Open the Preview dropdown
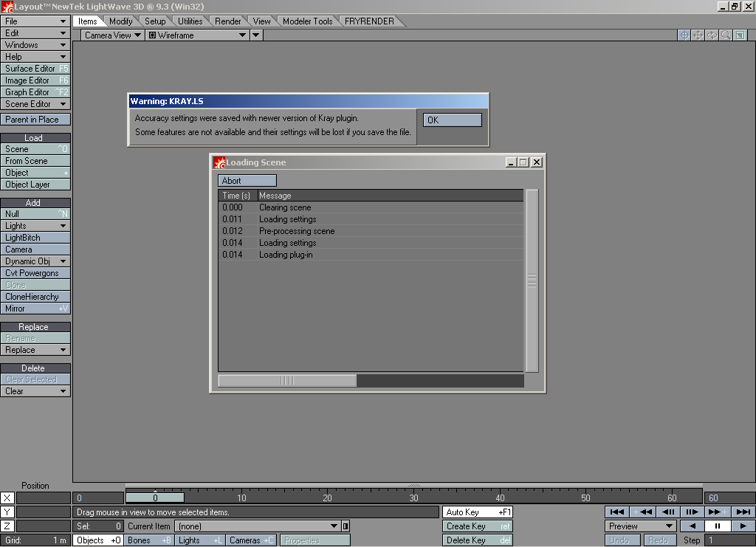The height and width of the screenshot is (547, 756). coord(641,526)
